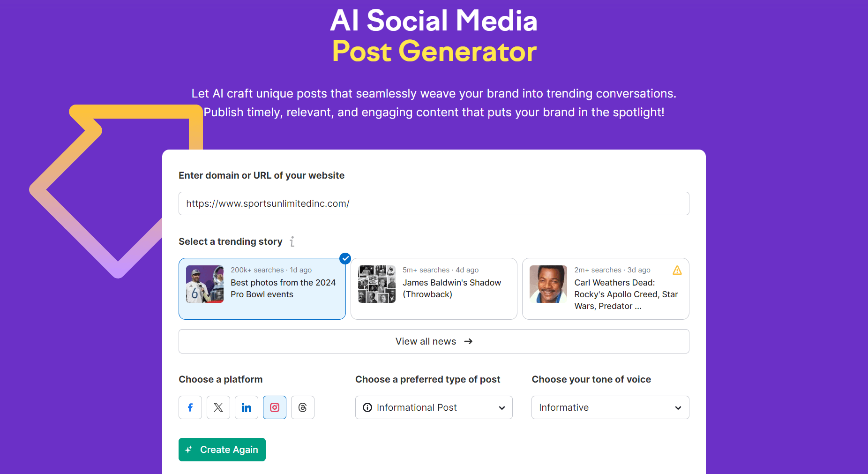Select the Facebook platform icon
Viewport: 868px width, 474px height.
pos(190,407)
